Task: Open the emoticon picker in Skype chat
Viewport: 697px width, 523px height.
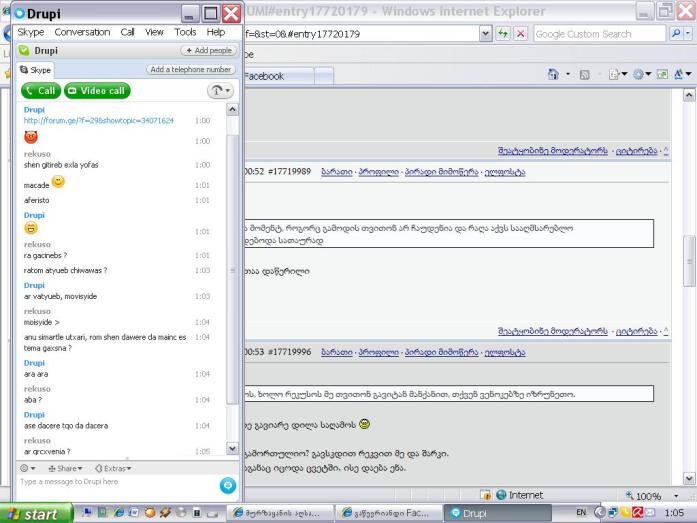Action: 28,468
